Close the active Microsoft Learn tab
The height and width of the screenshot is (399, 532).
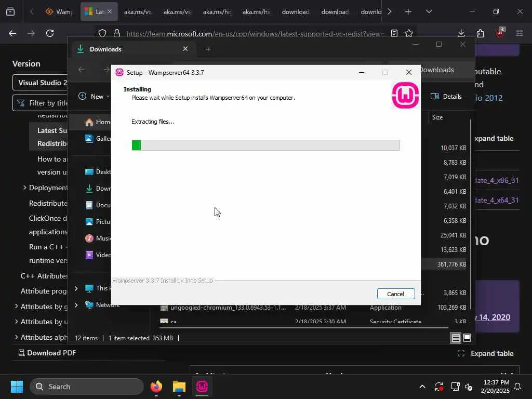pyautogui.click(x=110, y=11)
